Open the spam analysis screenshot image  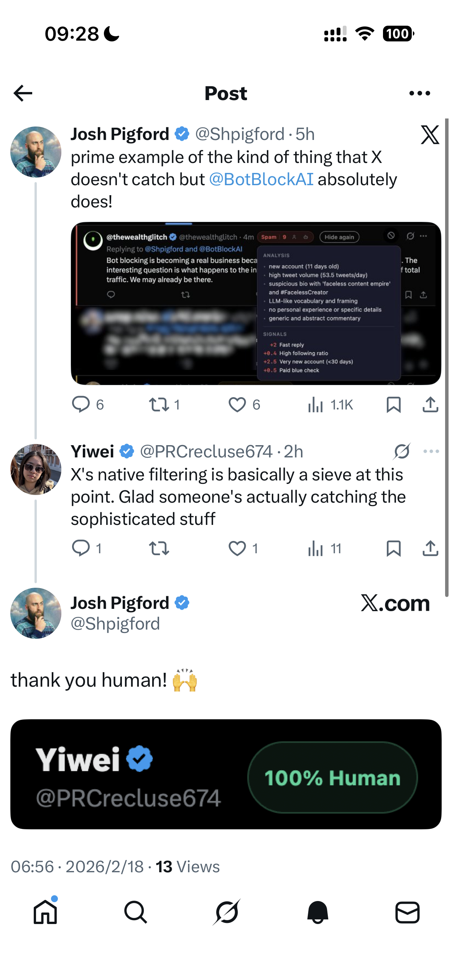click(256, 303)
